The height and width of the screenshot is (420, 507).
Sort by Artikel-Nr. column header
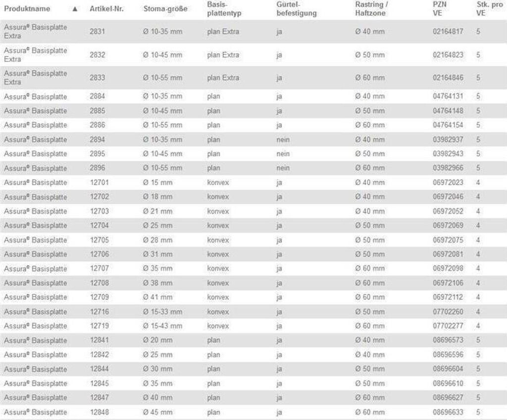coord(106,9)
